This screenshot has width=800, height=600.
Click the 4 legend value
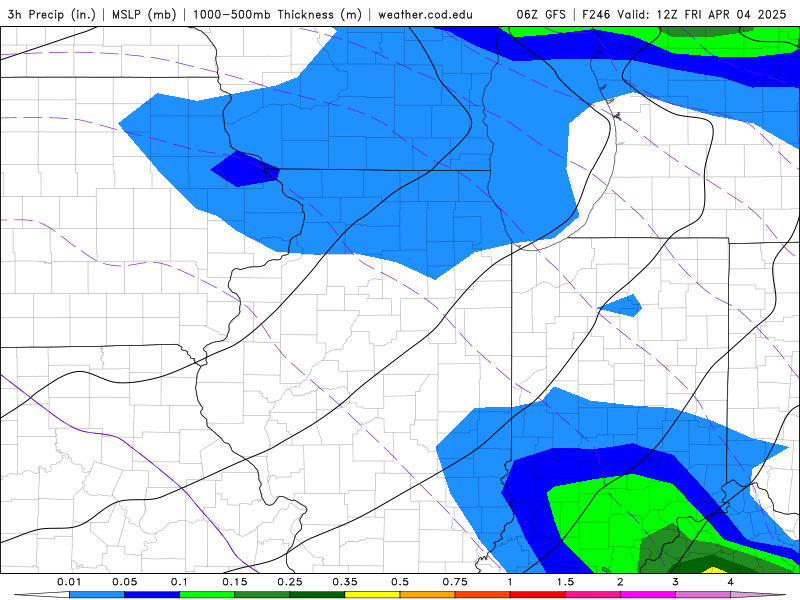pos(731,582)
